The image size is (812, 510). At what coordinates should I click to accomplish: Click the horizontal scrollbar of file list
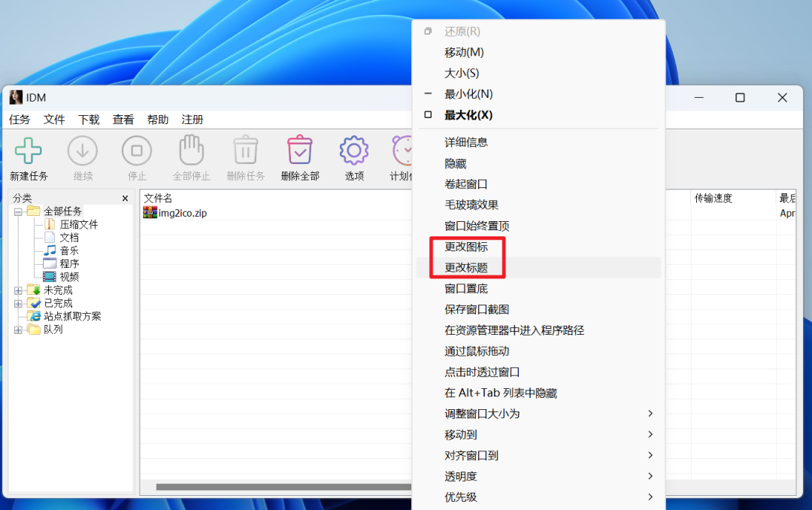pyautogui.click(x=283, y=487)
